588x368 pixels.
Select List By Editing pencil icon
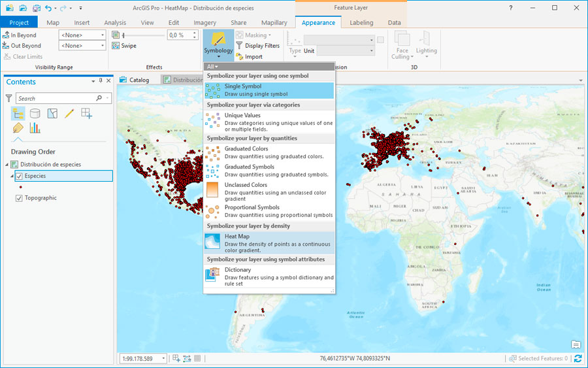[69, 113]
